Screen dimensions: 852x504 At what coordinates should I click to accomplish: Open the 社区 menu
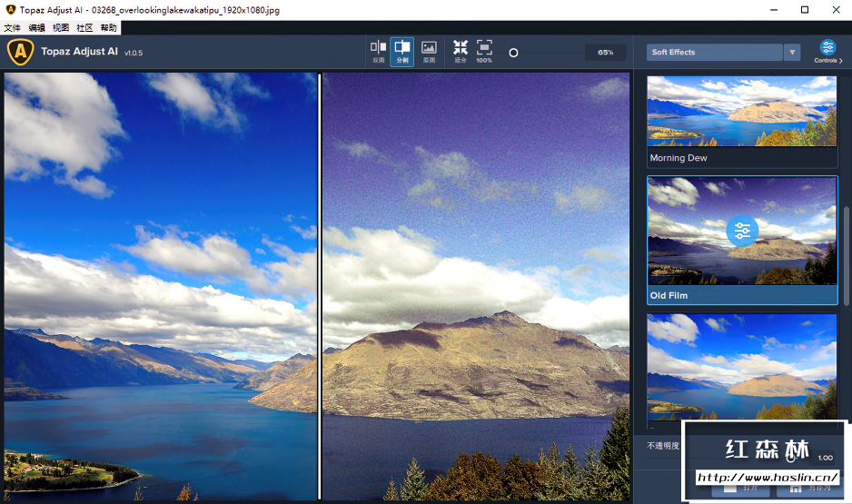pyautogui.click(x=84, y=28)
